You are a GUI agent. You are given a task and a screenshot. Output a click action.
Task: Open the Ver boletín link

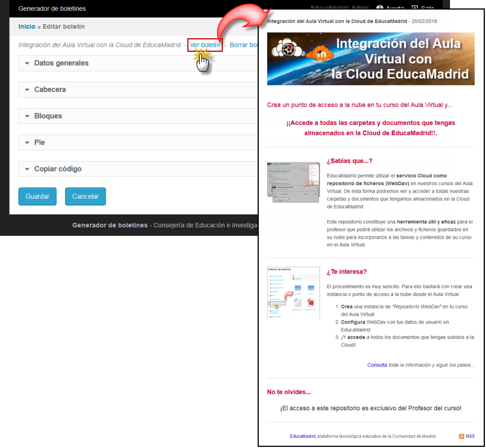click(205, 45)
